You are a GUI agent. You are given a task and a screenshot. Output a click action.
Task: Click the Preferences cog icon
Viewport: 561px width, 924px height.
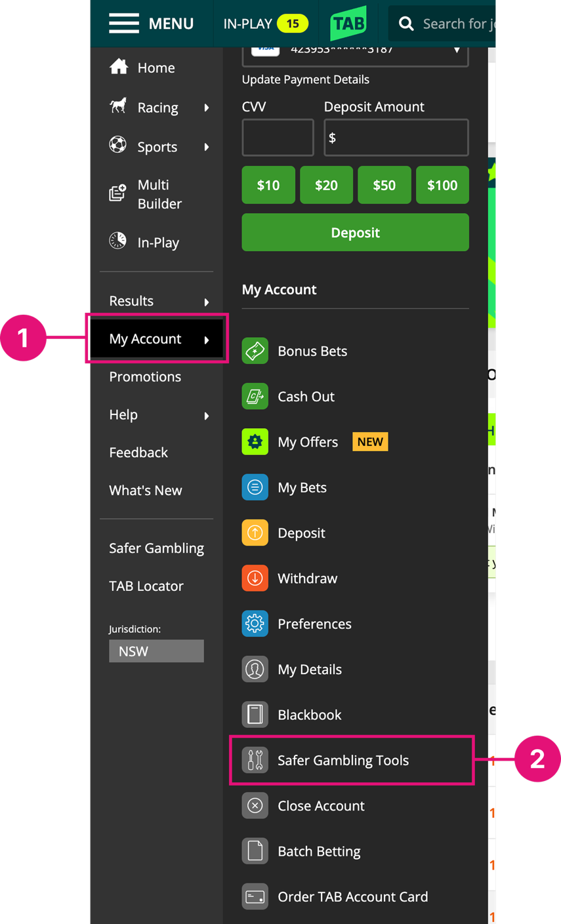[255, 624]
